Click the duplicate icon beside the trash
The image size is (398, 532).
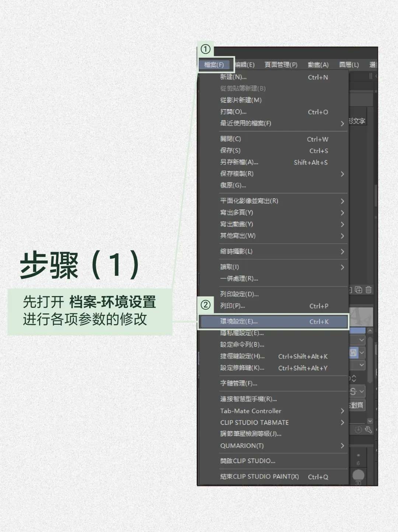pos(359,290)
